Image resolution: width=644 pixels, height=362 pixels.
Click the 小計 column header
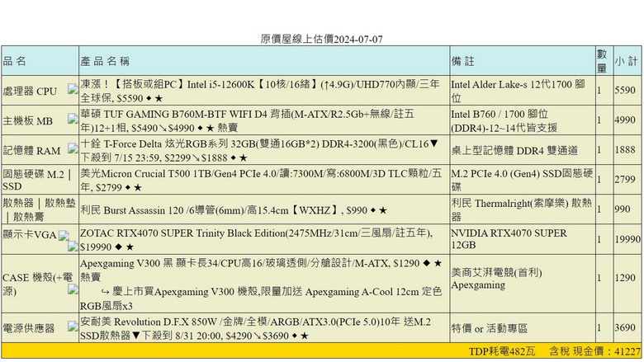(x=627, y=62)
